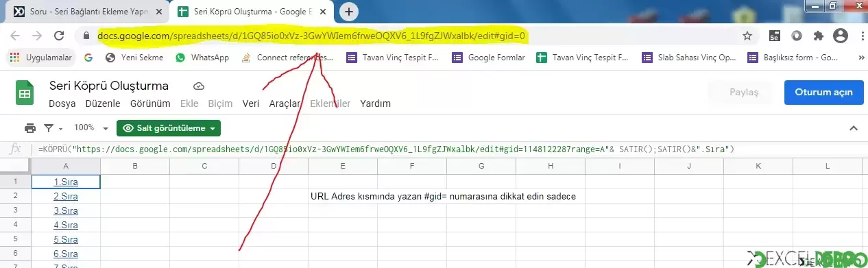This screenshot has width=868, height=268.
Task: Select column D header
Action: pyautogui.click(x=274, y=167)
